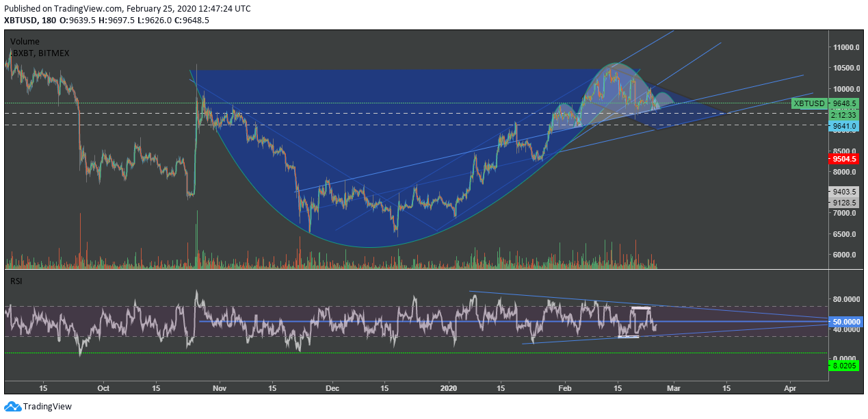Select the blue 50.0000 RSI level label

click(845, 321)
